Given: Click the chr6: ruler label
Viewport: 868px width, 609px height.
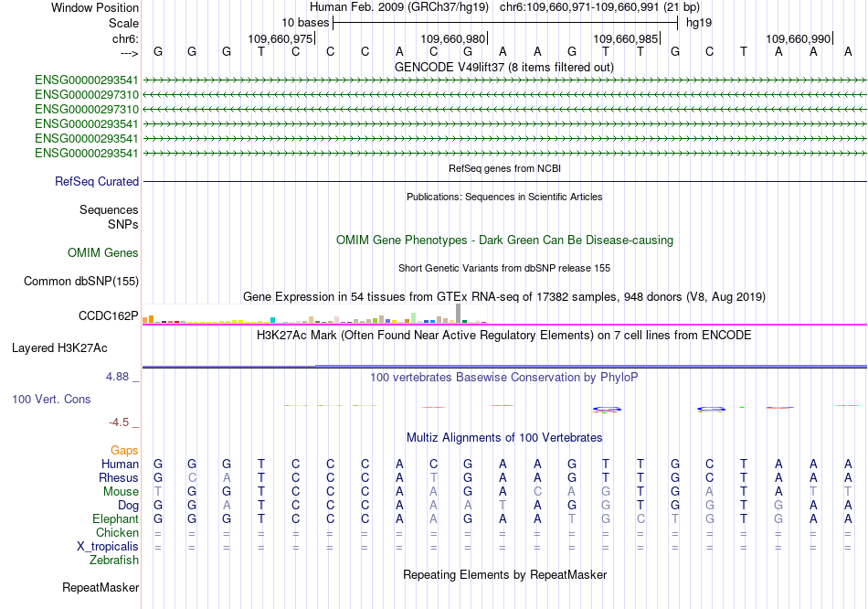Looking at the screenshot, I should [x=126, y=38].
